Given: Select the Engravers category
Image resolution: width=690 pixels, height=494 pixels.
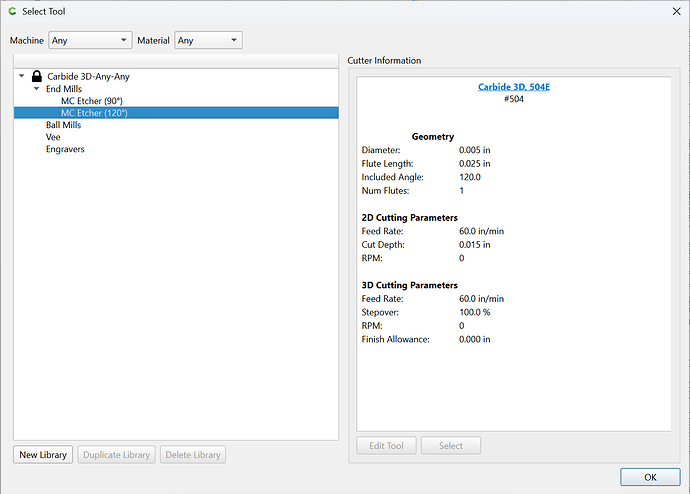Looking at the screenshot, I should pyautogui.click(x=65, y=149).
